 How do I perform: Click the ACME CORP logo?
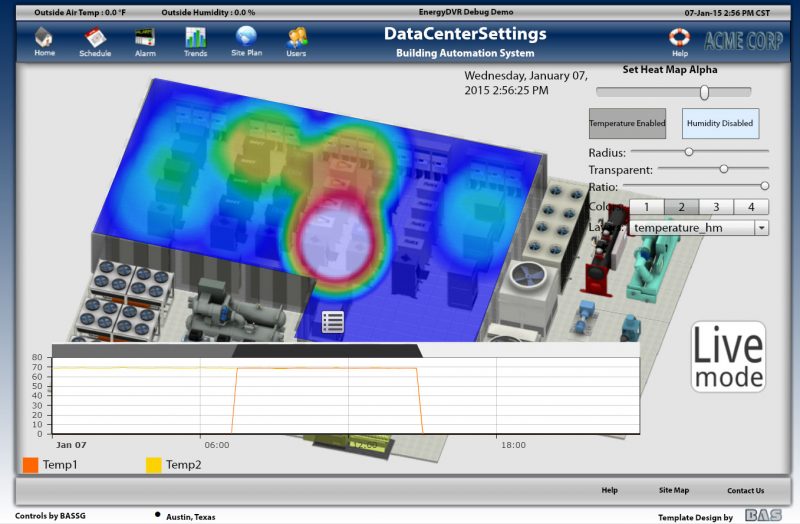point(744,41)
